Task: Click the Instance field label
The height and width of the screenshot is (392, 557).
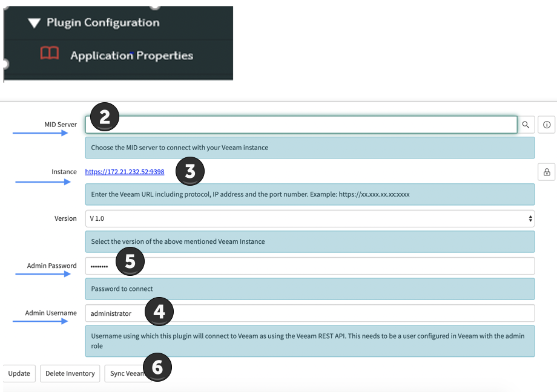Action: [x=64, y=172]
